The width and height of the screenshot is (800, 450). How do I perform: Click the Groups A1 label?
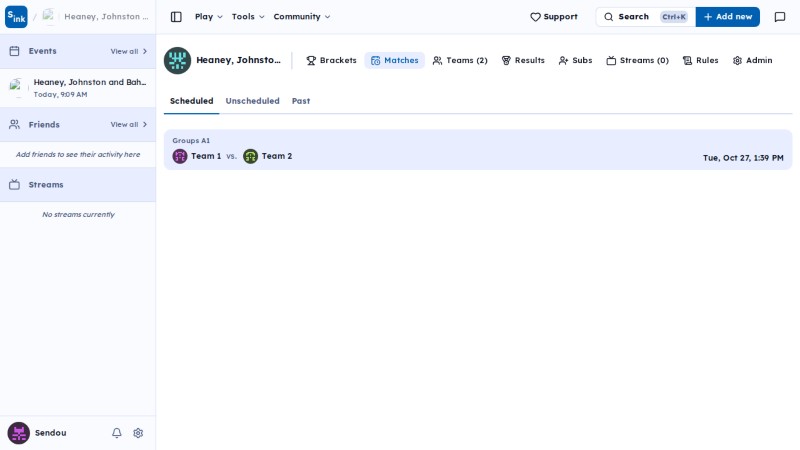coord(191,141)
